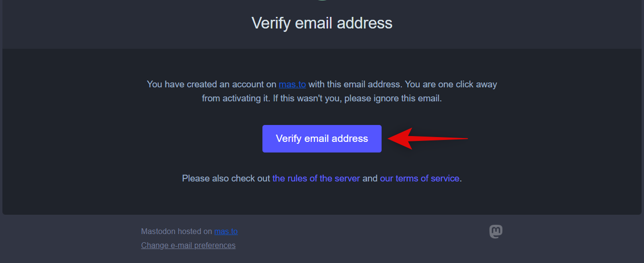The image size is (644, 263).
Task: Click the word 'and' between the two links
Action: 370,178
